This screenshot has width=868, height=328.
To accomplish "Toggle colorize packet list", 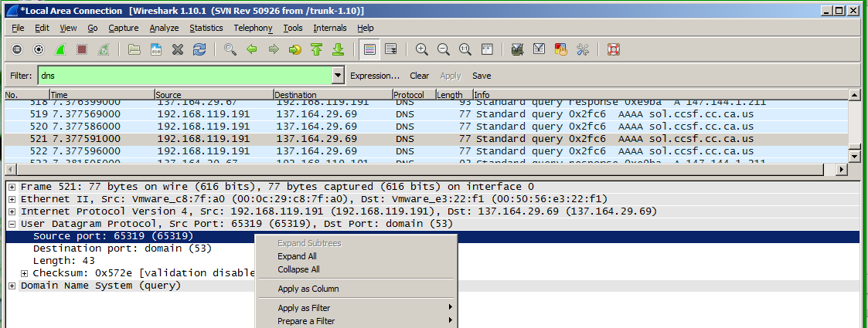I will point(369,50).
